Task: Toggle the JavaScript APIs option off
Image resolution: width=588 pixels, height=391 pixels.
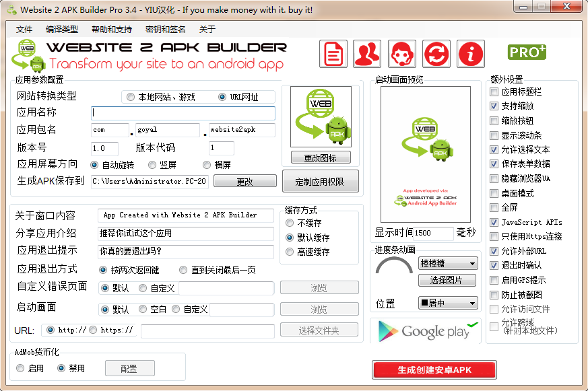Action: 492,222
